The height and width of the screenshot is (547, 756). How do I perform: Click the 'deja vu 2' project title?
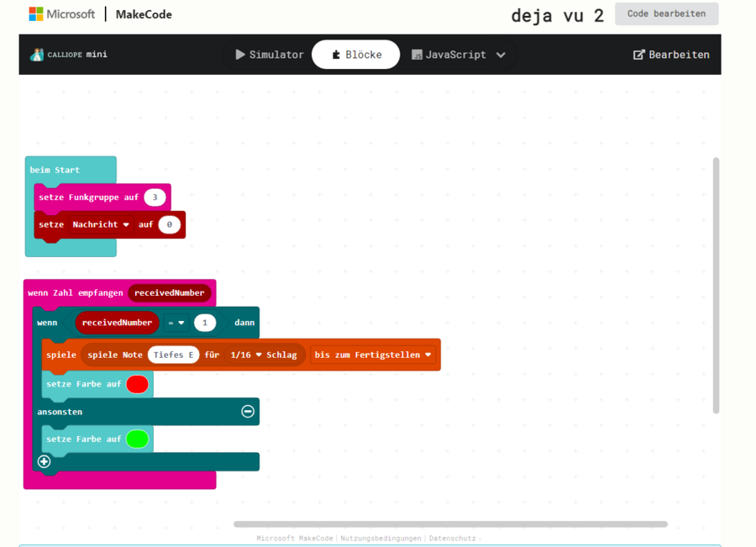coord(557,15)
